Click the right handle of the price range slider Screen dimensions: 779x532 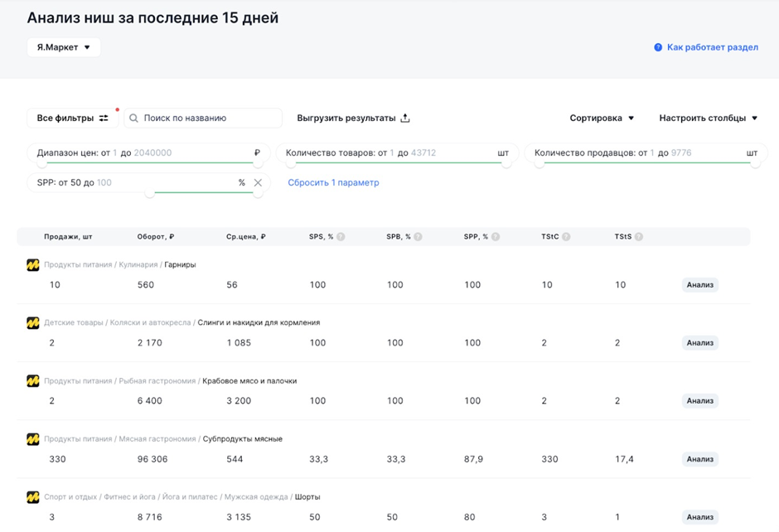click(258, 163)
